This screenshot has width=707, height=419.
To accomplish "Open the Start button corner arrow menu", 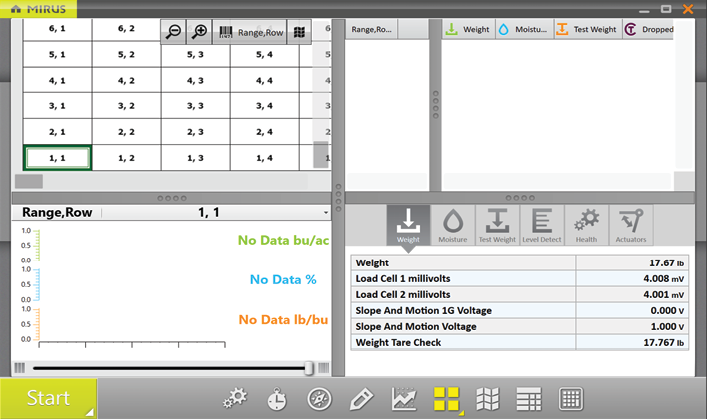I will point(90,411).
